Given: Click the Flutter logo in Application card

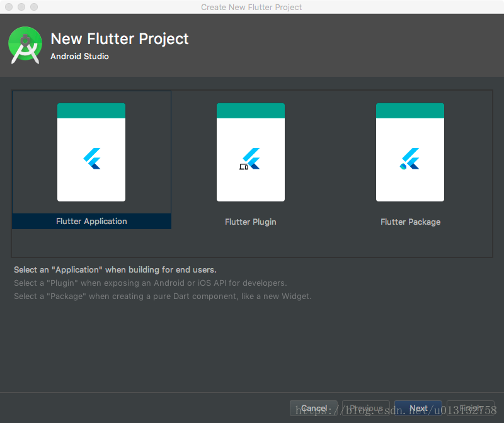Looking at the screenshot, I should point(92,159).
